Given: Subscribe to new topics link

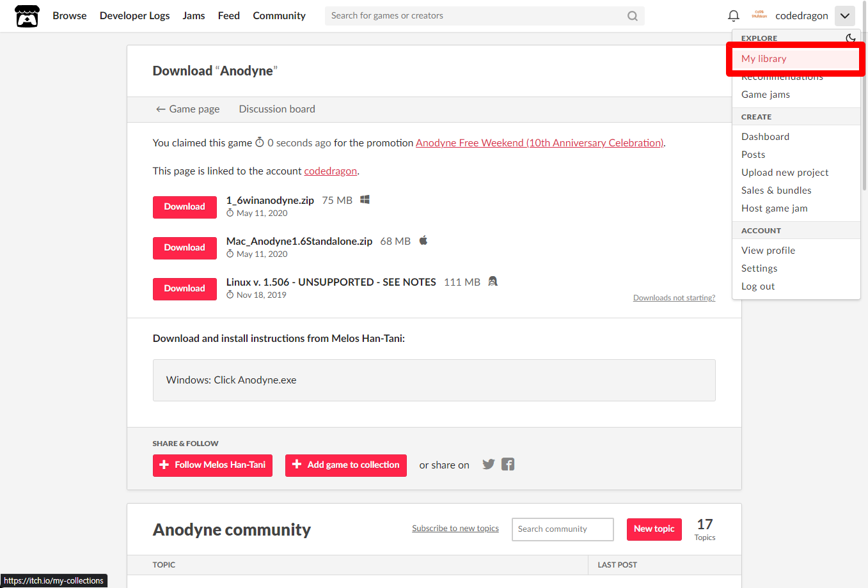Looking at the screenshot, I should 455,529.
